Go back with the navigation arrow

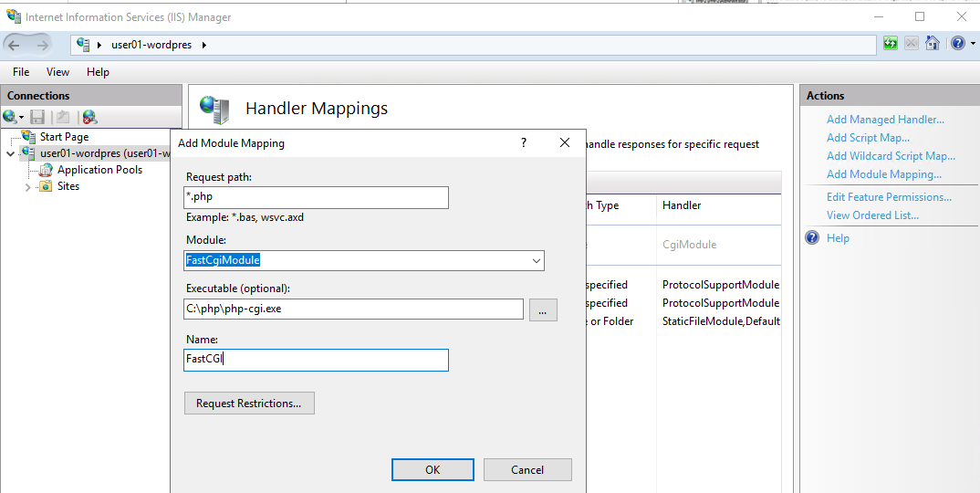click(x=15, y=45)
